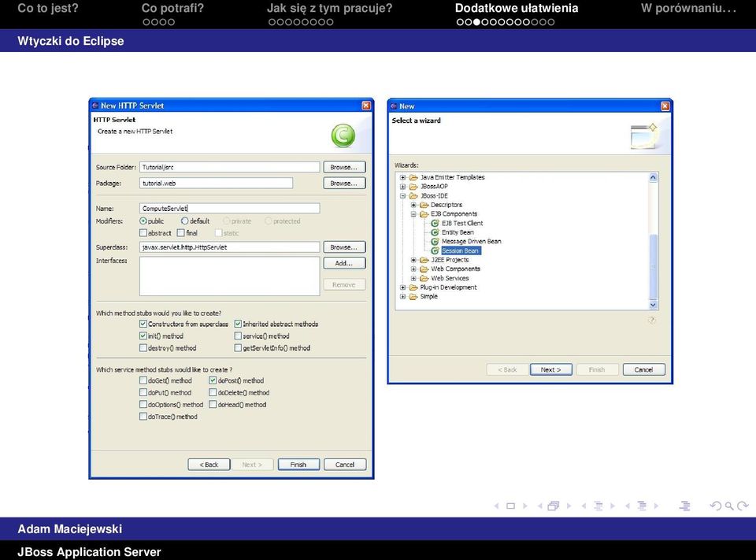Uncheck Constructors from superclass

click(143, 324)
